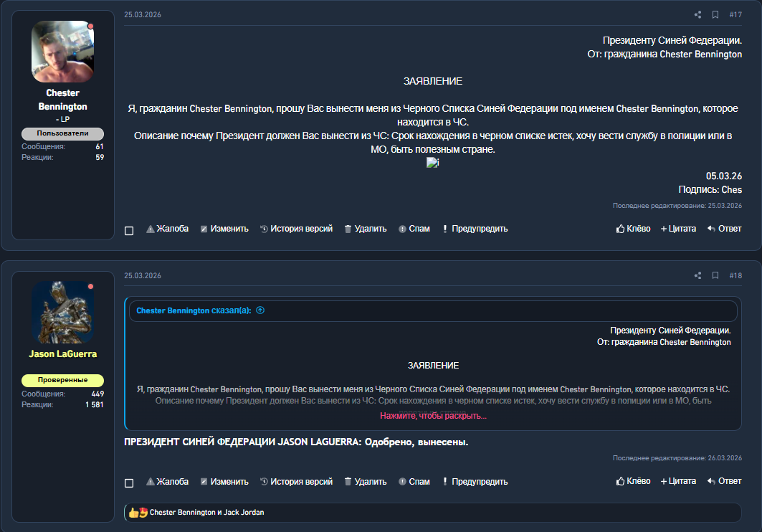The height and width of the screenshot is (532, 762).
Task: Click Chester's message count 61
Action: pyautogui.click(x=100, y=146)
